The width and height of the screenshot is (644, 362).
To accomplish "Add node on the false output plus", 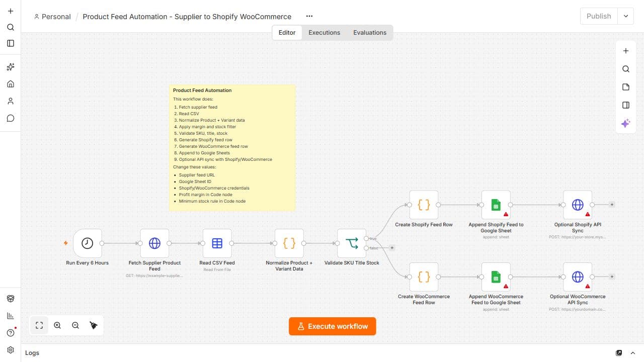I will pos(392,248).
